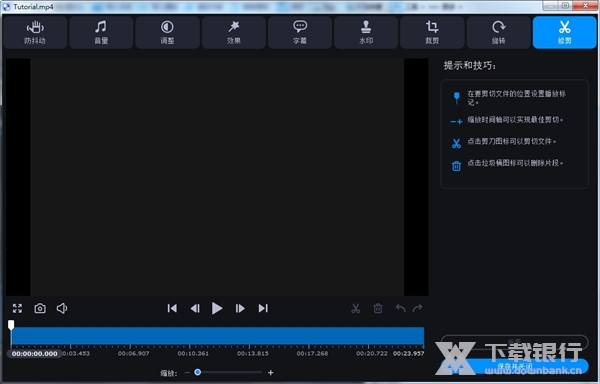Click the 00:06.907 timeline label
Viewport: 600px width, 384px height.
coord(134,353)
